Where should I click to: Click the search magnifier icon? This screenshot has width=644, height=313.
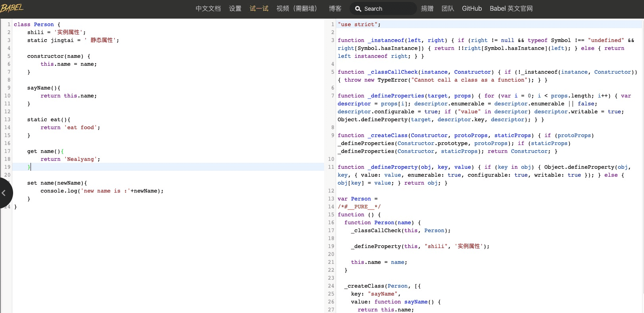click(358, 9)
